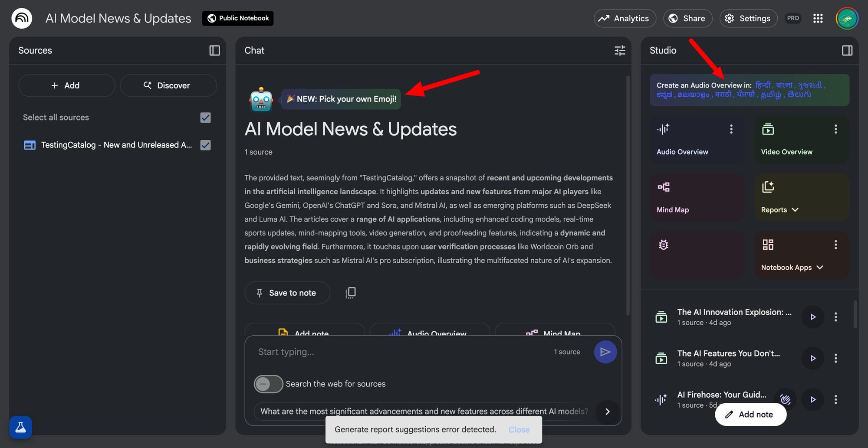Select the suggested question about AI advancements
This screenshot has width=868, height=448.
point(424,412)
